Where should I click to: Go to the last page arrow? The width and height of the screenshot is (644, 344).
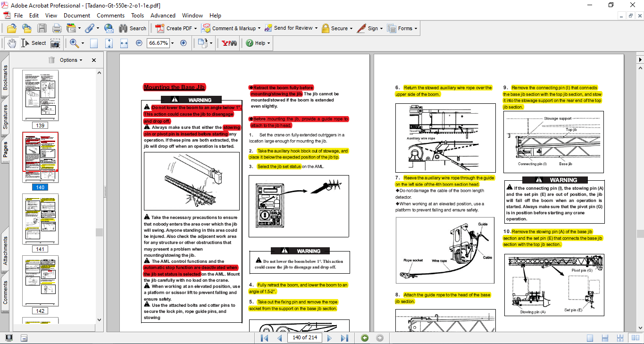point(344,338)
